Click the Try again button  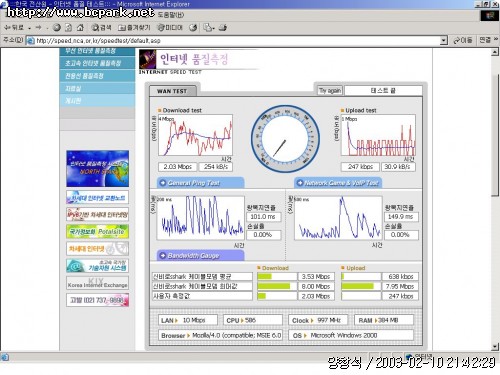(330, 90)
